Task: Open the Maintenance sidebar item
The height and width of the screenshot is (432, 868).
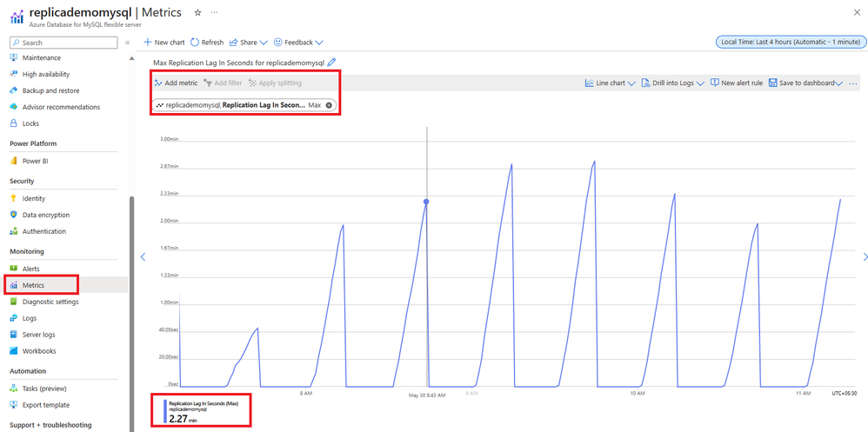Action: (42, 58)
